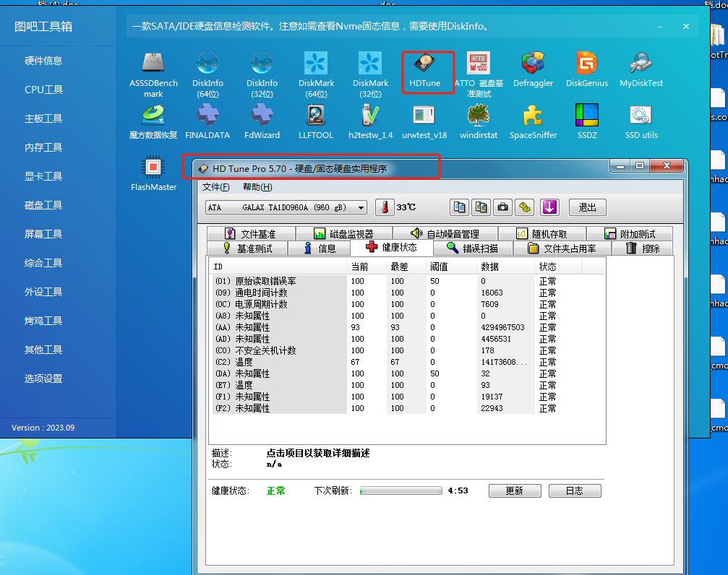This screenshot has height=575, width=728.
Task: Click the 下次刷新 progress bar
Action: click(x=401, y=490)
